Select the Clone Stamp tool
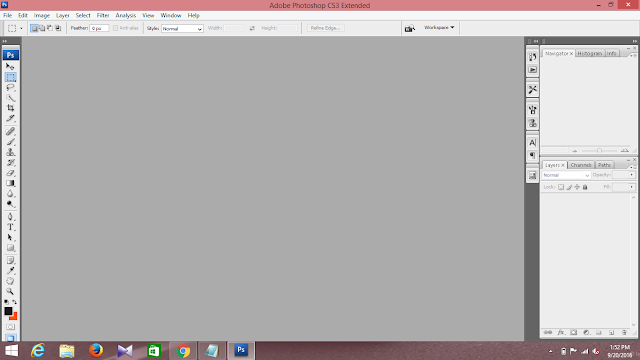The image size is (640, 360). (x=11, y=152)
